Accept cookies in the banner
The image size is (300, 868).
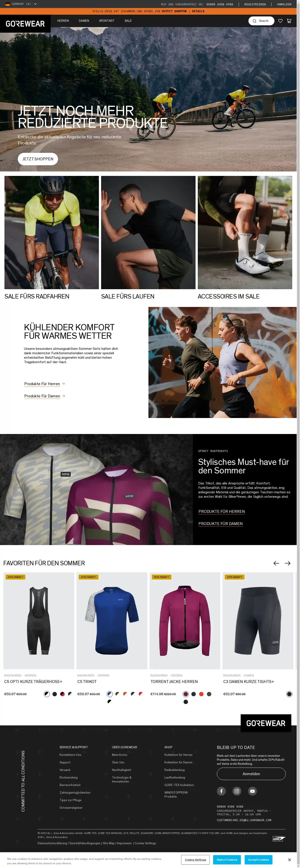258,860
